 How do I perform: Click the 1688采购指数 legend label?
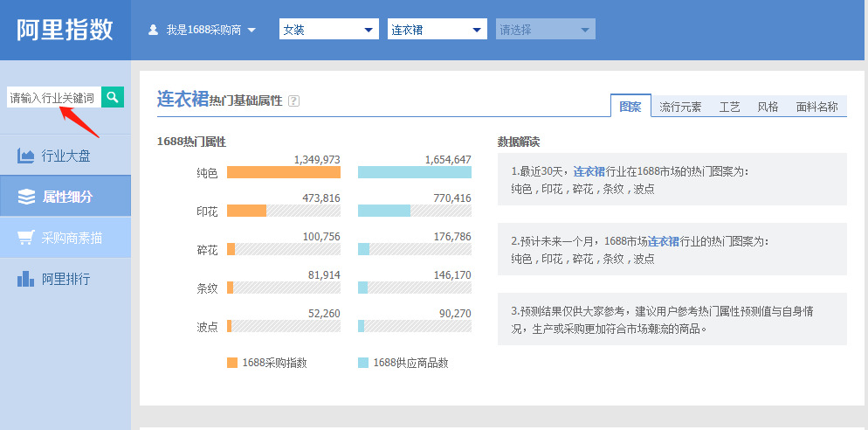pyautogui.click(x=274, y=363)
